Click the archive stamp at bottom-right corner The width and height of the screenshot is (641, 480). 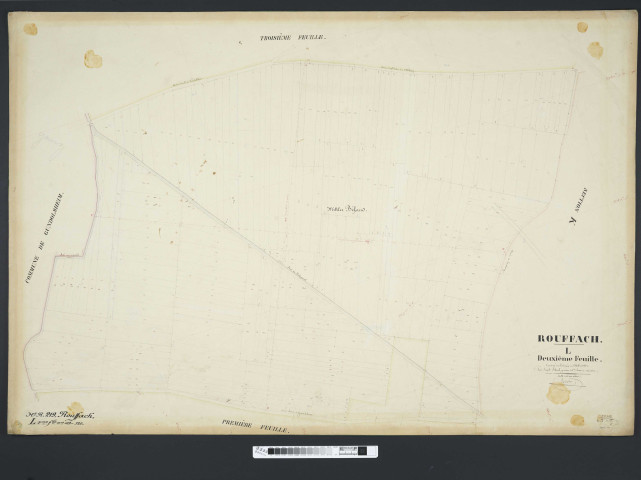point(606,421)
